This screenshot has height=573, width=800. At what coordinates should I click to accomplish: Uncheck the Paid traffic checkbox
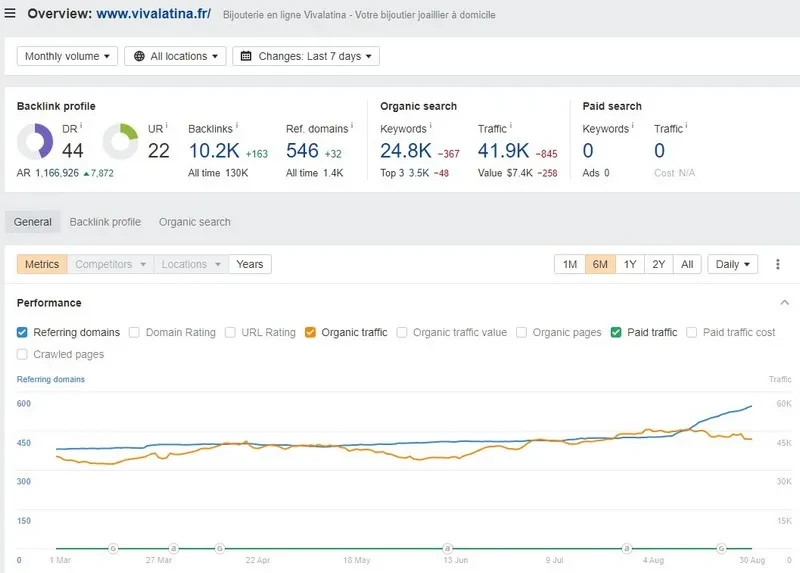616,333
